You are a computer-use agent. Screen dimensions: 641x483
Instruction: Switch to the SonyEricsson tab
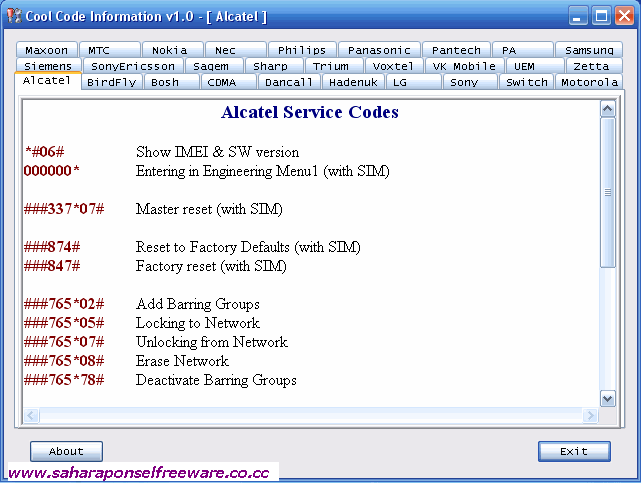(133, 66)
